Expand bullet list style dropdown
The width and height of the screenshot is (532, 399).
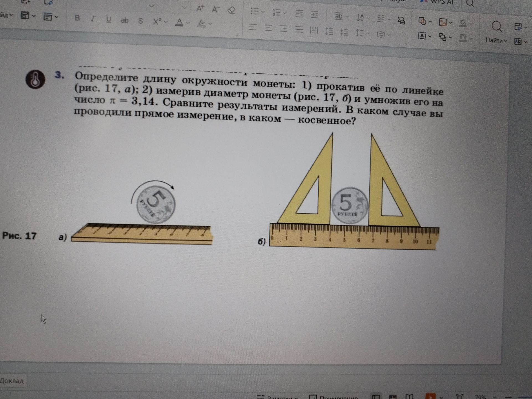(263, 12)
